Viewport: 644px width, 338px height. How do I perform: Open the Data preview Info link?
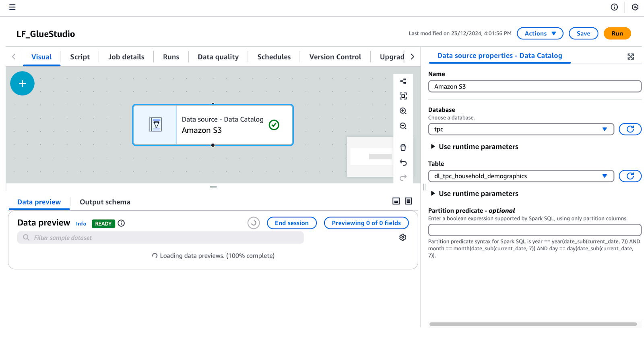(81, 224)
